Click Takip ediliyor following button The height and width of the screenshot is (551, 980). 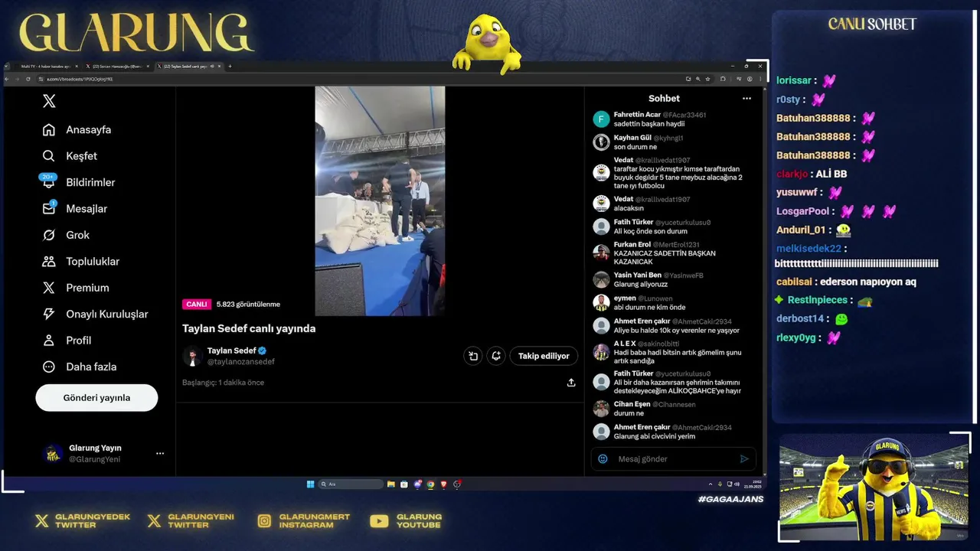(544, 356)
